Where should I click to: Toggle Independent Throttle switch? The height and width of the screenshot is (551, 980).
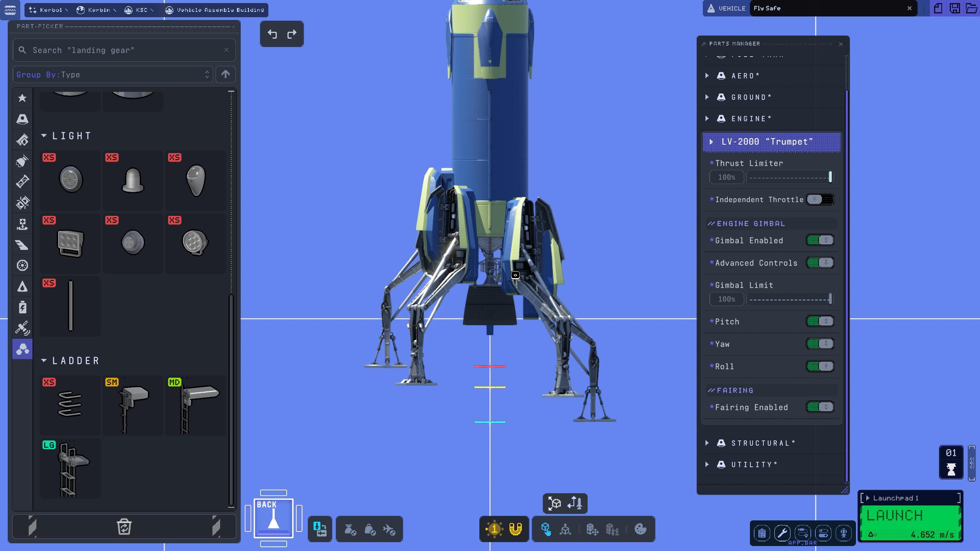[820, 199]
